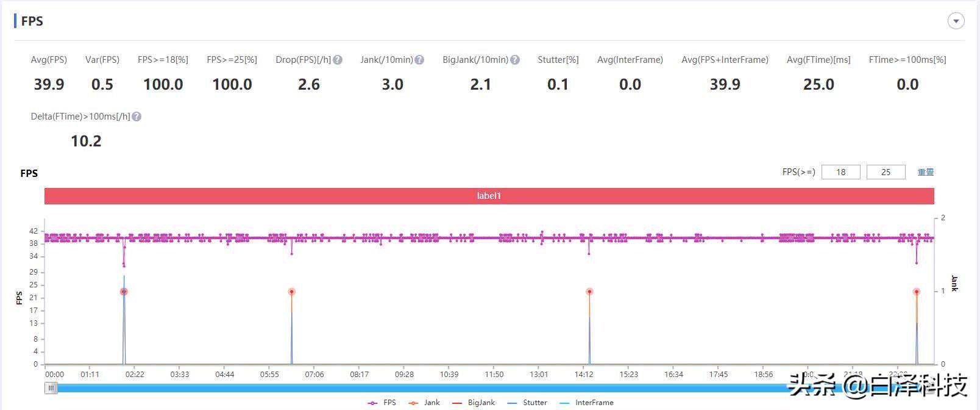This screenshot has height=410, width=980.
Task: Click the help icon next to Delta(FTime)>100ms[/h]
Action: point(137,117)
